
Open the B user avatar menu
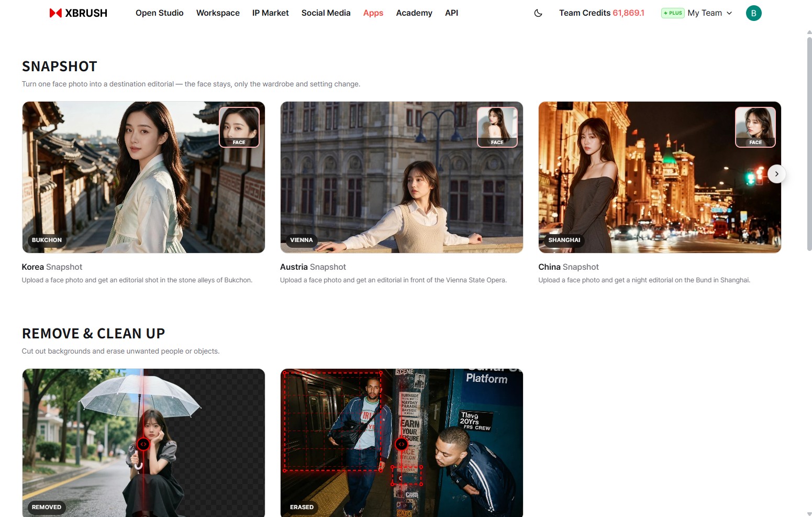753,13
